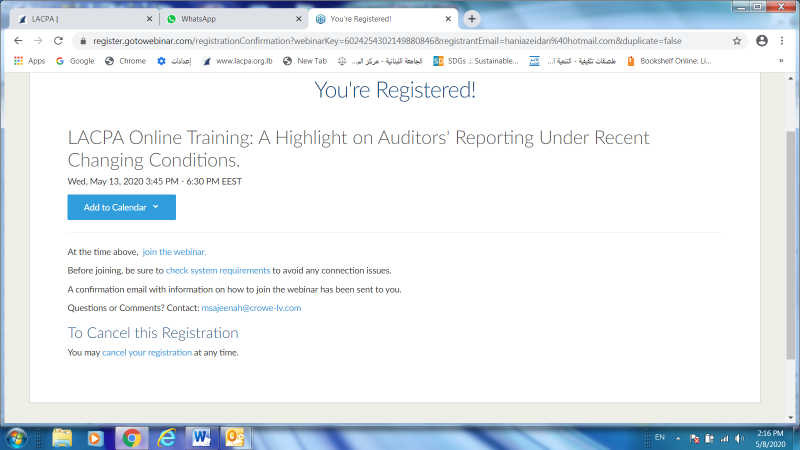This screenshot has height=450, width=800.
Task: Open the Lebanese University Arabic bookmark
Action: point(380,61)
